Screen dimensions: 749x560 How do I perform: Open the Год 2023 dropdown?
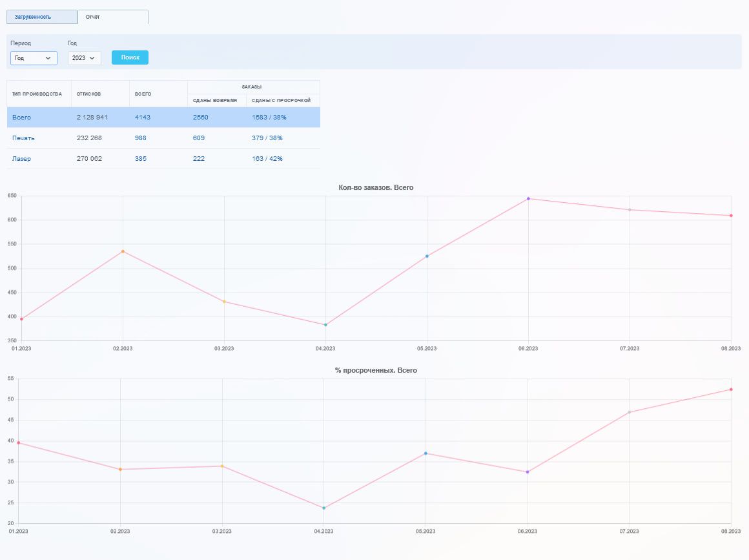[x=84, y=58]
